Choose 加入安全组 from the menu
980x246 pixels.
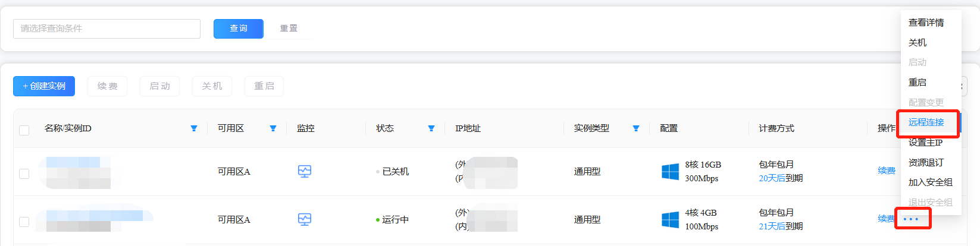[931, 182]
